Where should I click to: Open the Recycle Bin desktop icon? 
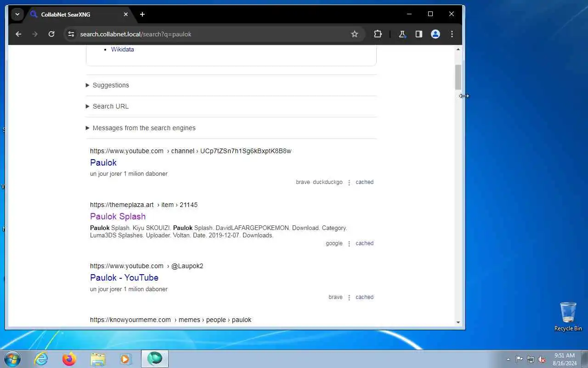point(568,316)
